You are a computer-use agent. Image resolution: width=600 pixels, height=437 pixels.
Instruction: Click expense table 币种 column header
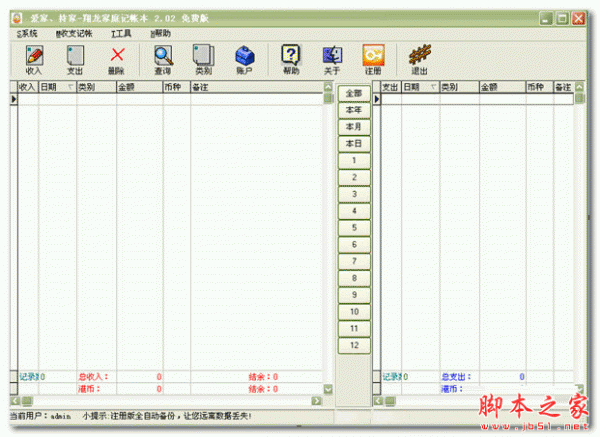point(540,87)
